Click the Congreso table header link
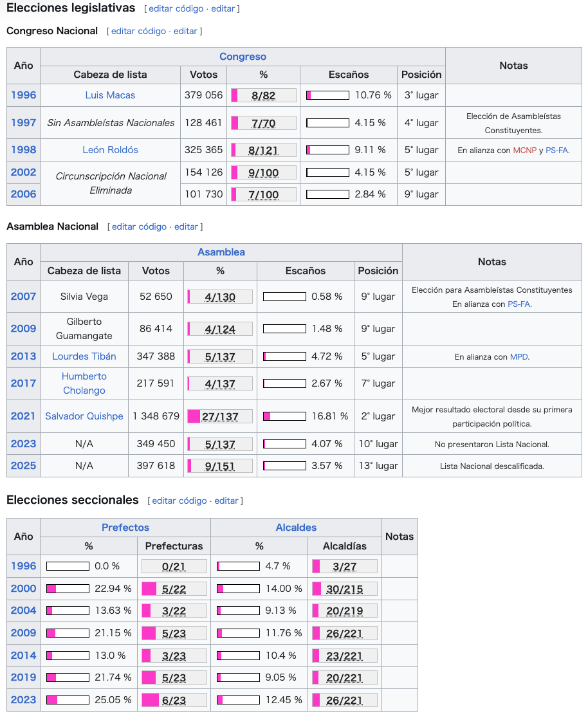 point(243,57)
